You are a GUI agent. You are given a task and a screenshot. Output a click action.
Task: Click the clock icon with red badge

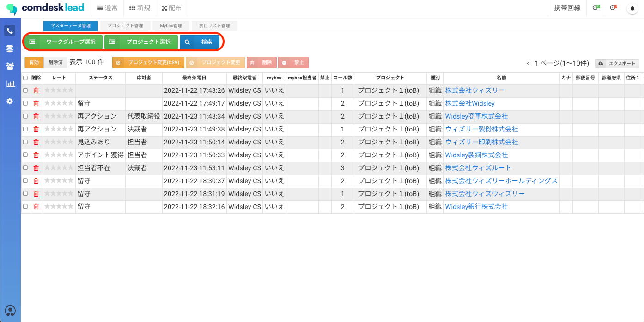614,8
